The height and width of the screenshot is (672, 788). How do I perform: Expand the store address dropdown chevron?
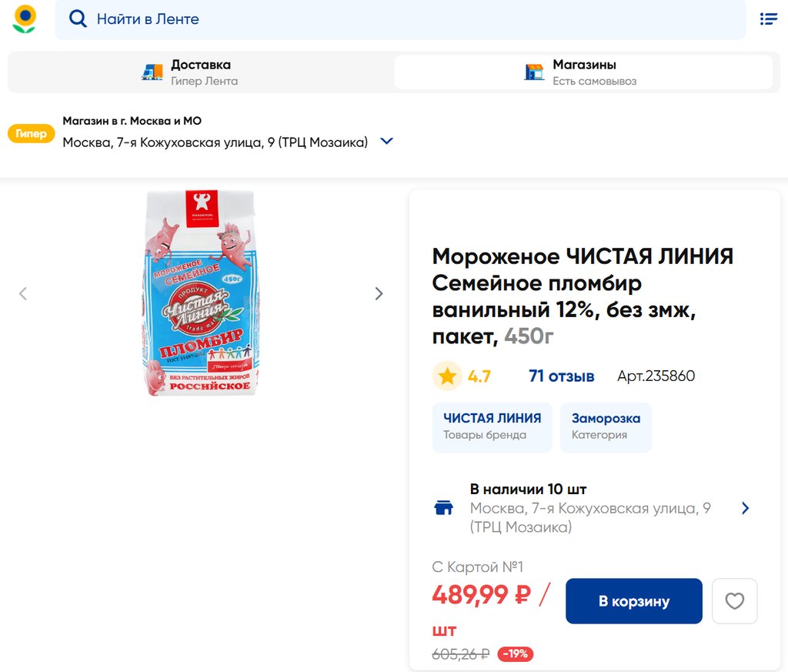tap(387, 142)
